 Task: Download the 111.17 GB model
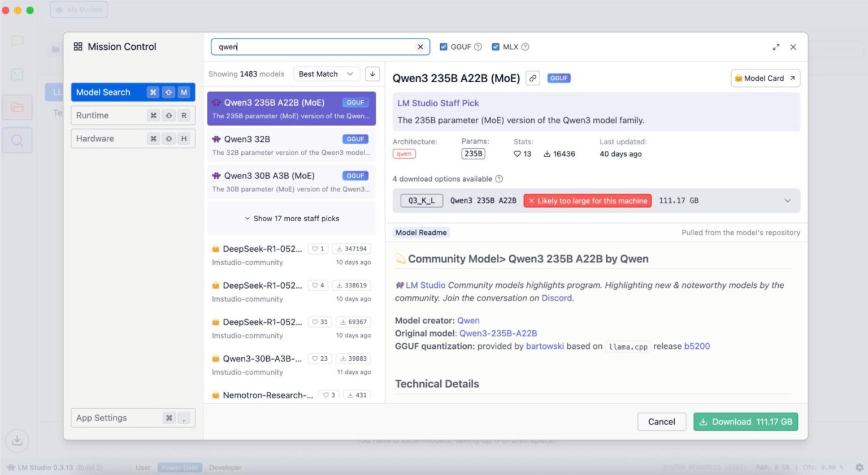745,422
